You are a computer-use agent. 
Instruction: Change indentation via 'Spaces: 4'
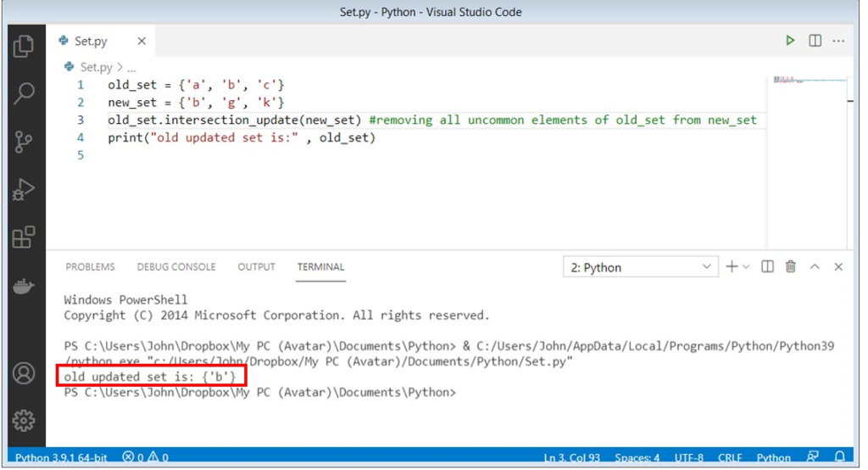(637, 457)
